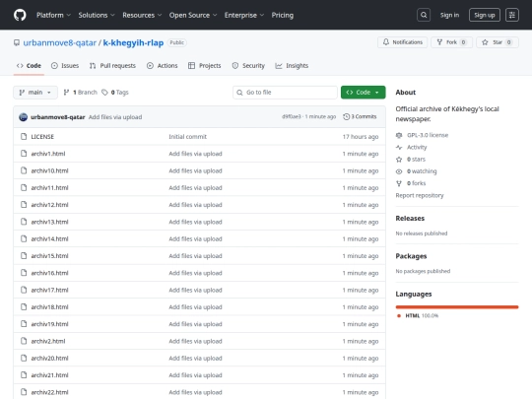Switch to the Issues tab
The image size is (532, 399).
click(x=65, y=66)
